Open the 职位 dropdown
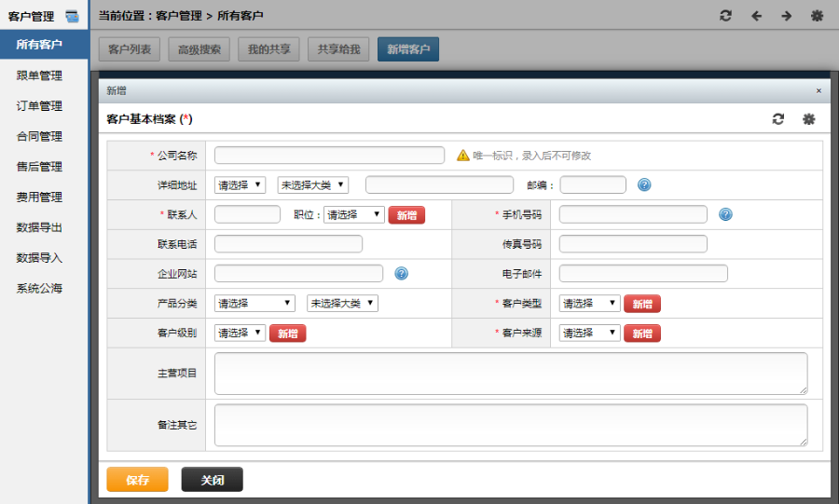 (x=353, y=215)
